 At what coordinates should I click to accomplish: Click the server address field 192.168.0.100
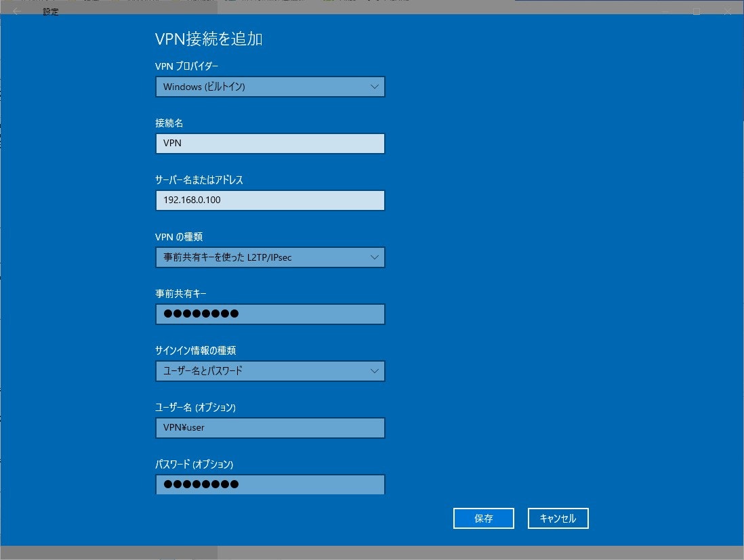click(270, 200)
